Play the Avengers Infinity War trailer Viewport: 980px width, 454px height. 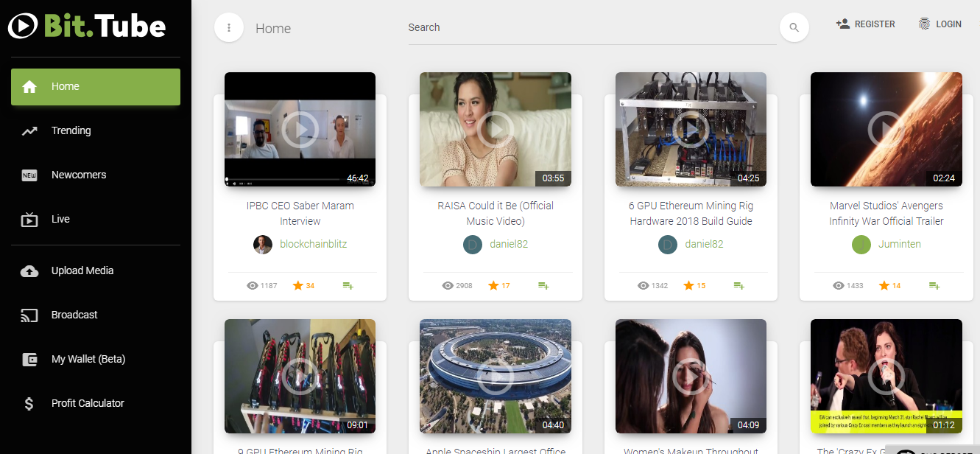[886, 130]
